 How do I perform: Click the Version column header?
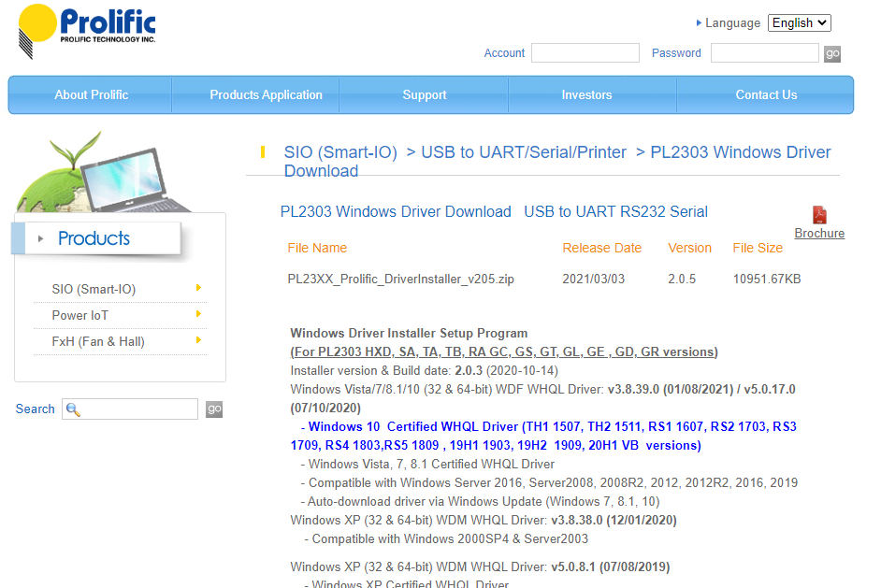689,248
